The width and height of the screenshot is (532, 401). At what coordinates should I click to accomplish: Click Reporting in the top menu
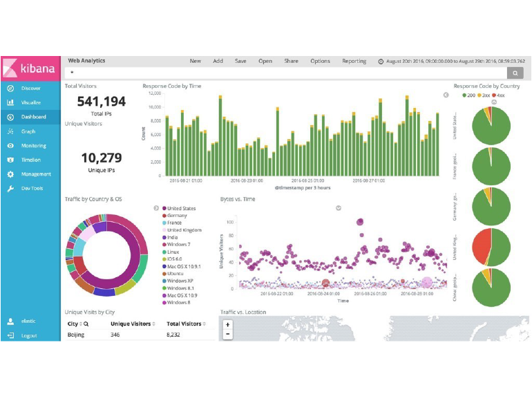pos(354,61)
